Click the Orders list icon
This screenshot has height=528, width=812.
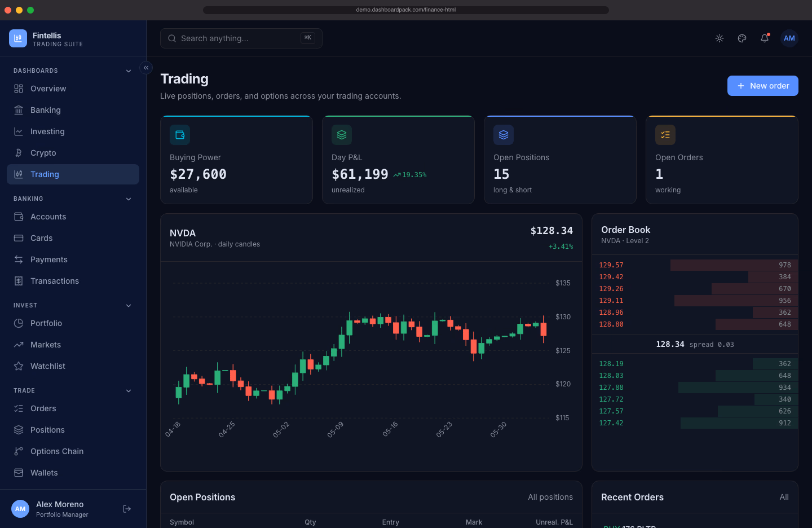[19, 408]
